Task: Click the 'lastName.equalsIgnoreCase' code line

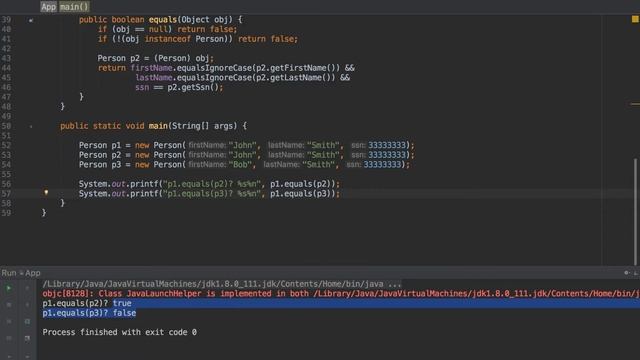Action: tap(242, 78)
